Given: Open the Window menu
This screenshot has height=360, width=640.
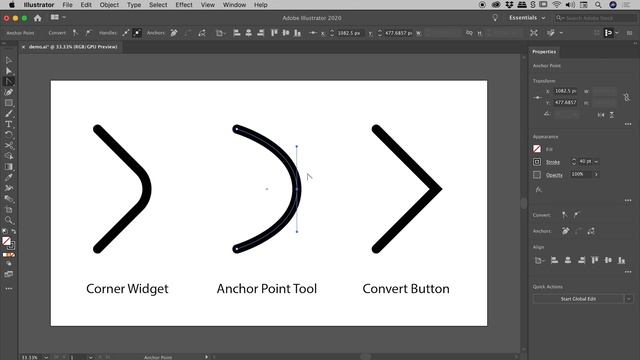Looking at the screenshot, I should pyautogui.click(x=234, y=5).
